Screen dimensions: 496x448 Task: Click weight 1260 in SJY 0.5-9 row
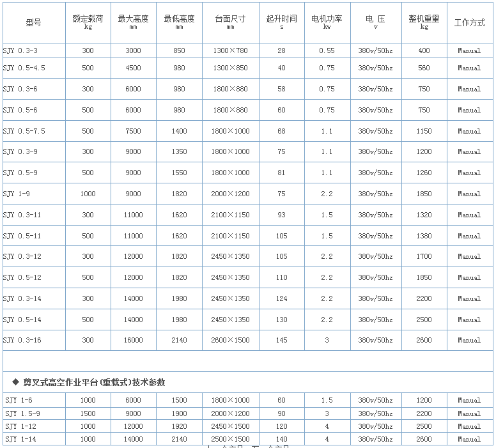click(x=424, y=173)
